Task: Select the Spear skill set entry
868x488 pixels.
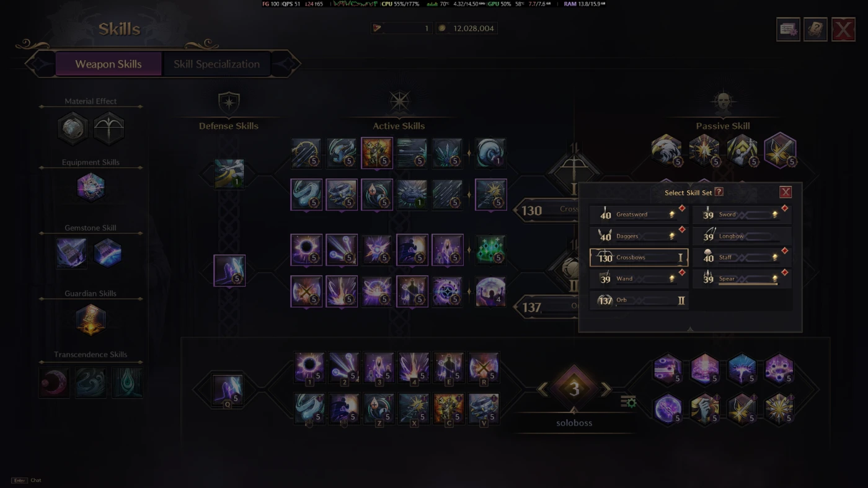Action: pos(742,279)
